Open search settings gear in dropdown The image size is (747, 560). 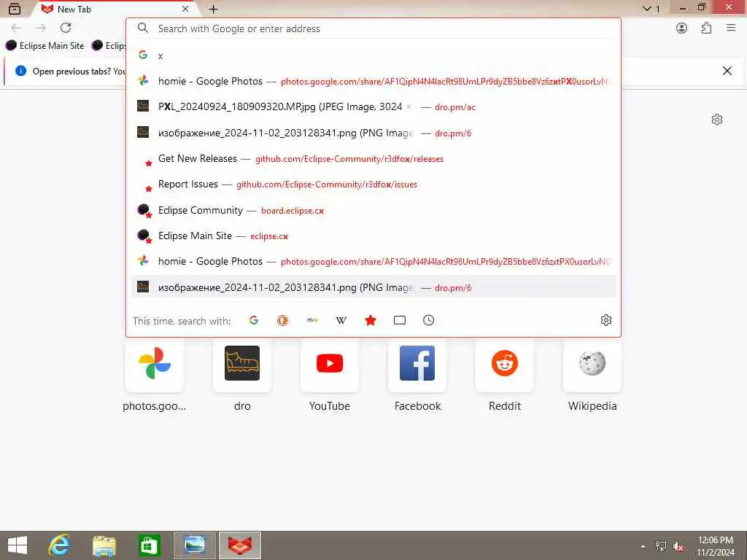pyautogui.click(x=606, y=321)
